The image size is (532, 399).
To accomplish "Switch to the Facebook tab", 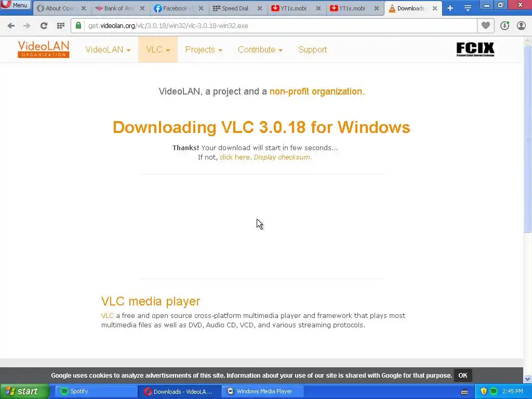I will [174, 8].
